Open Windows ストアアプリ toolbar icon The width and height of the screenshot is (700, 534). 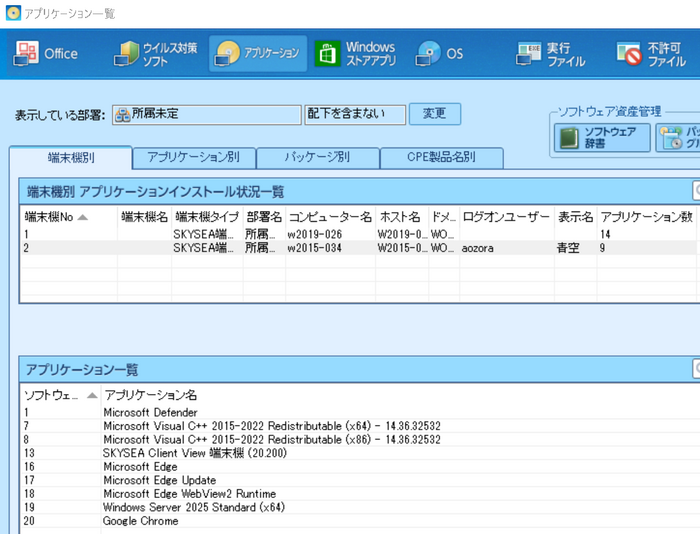point(355,54)
